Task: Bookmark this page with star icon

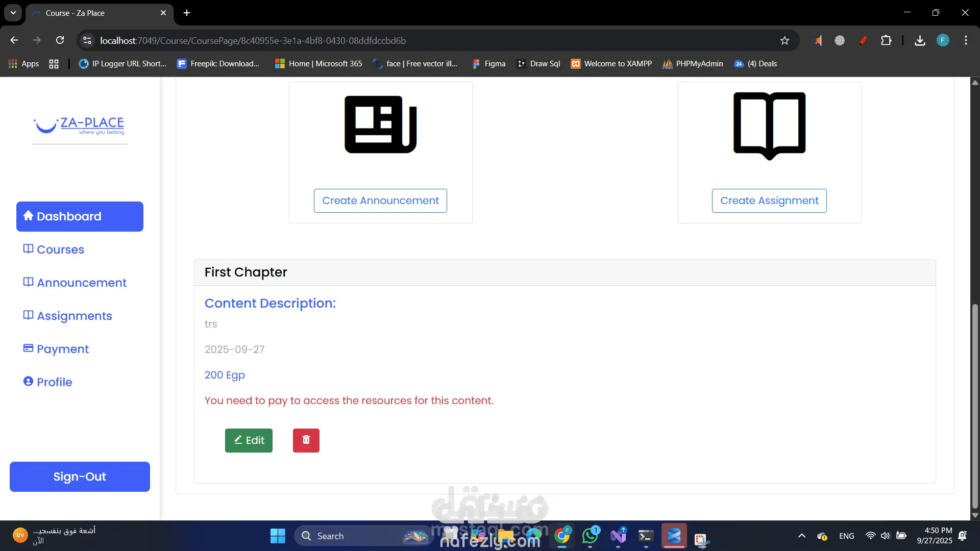Action: click(785, 40)
